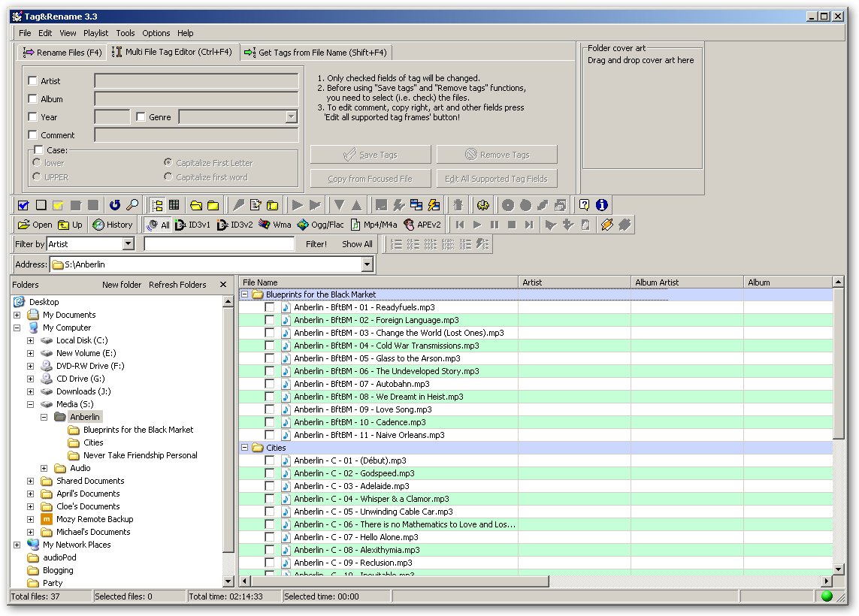Click the Show All button

357,244
